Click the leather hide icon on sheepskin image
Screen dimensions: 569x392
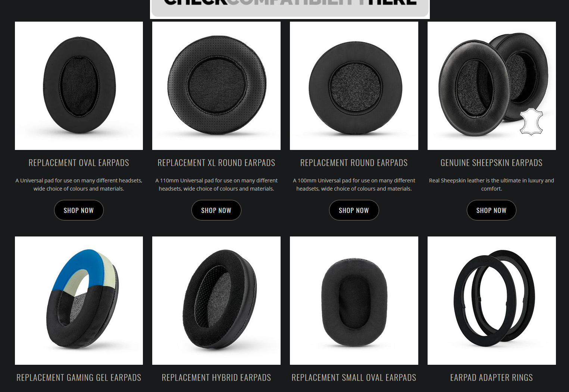pyautogui.click(x=531, y=122)
